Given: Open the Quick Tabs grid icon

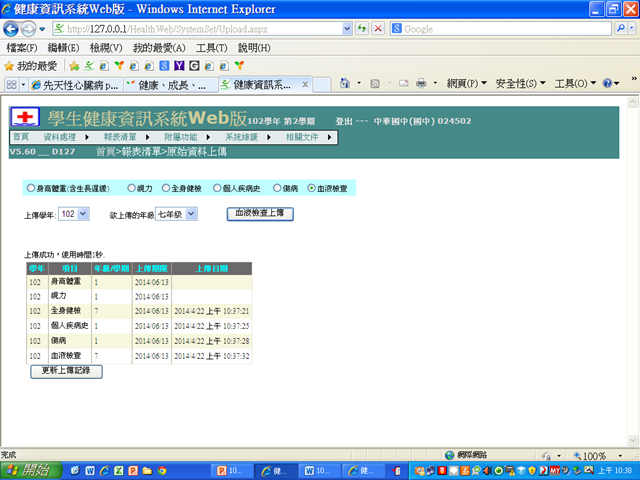Looking at the screenshot, I should [11, 84].
